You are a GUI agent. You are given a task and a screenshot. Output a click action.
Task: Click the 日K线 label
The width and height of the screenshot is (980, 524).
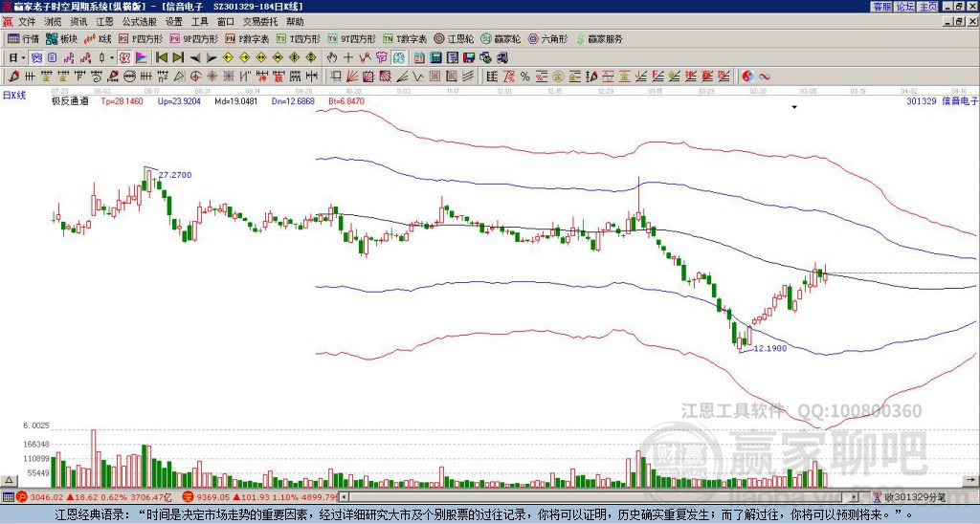click(14, 96)
